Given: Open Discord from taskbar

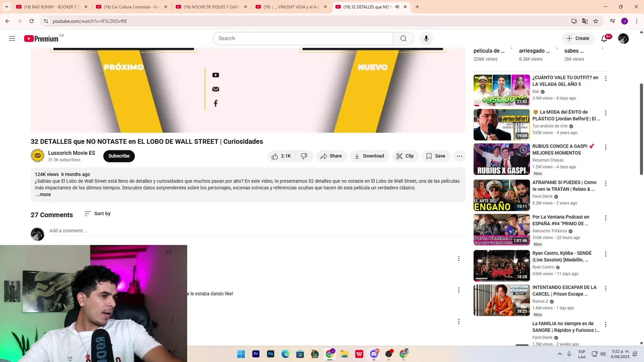Looking at the screenshot, I should [374, 354].
